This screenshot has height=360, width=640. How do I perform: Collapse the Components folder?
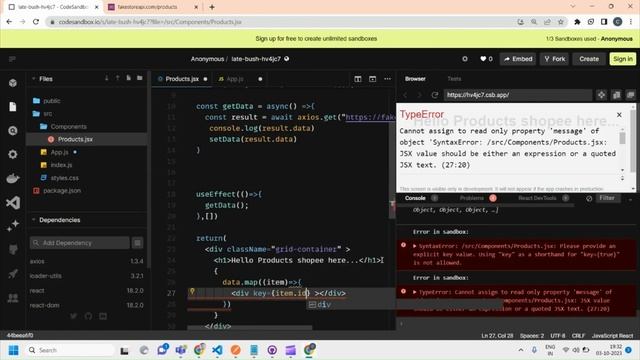(x=63, y=127)
